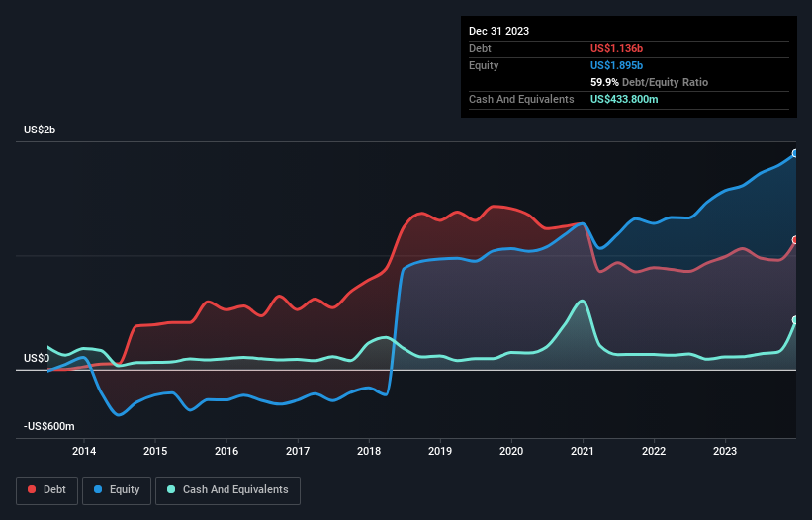Toggle the Debt series legend button
812x520 pixels.
pyautogui.click(x=46, y=490)
